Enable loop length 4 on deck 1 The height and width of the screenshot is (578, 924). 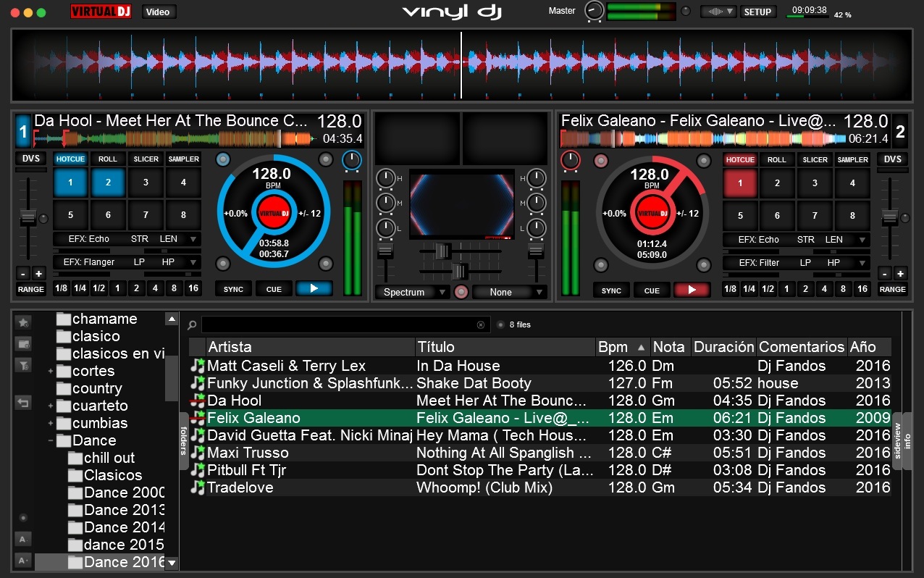(x=155, y=288)
